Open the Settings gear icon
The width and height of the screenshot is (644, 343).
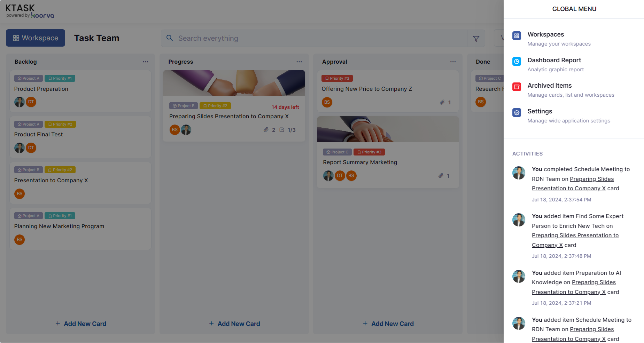click(517, 112)
